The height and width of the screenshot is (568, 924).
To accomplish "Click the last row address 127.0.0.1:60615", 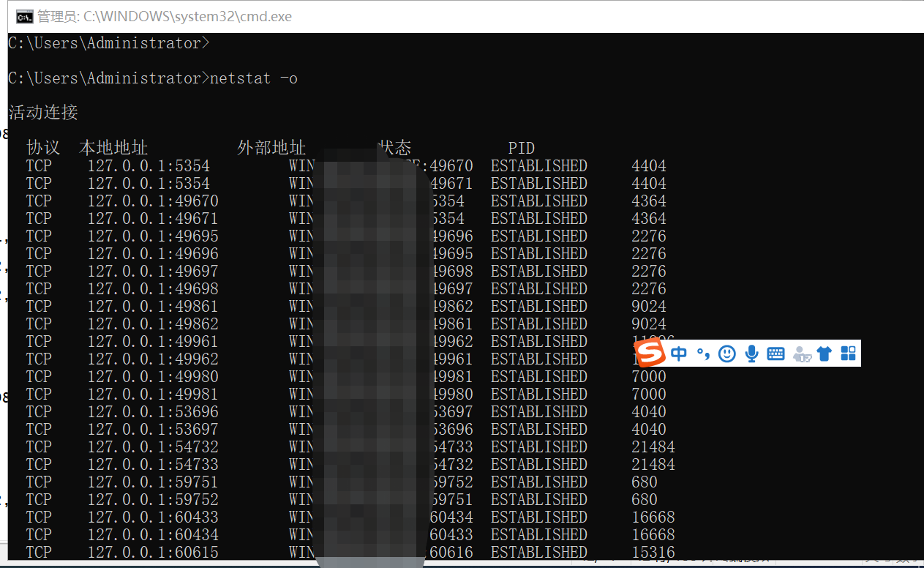I will pyautogui.click(x=153, y=552).
